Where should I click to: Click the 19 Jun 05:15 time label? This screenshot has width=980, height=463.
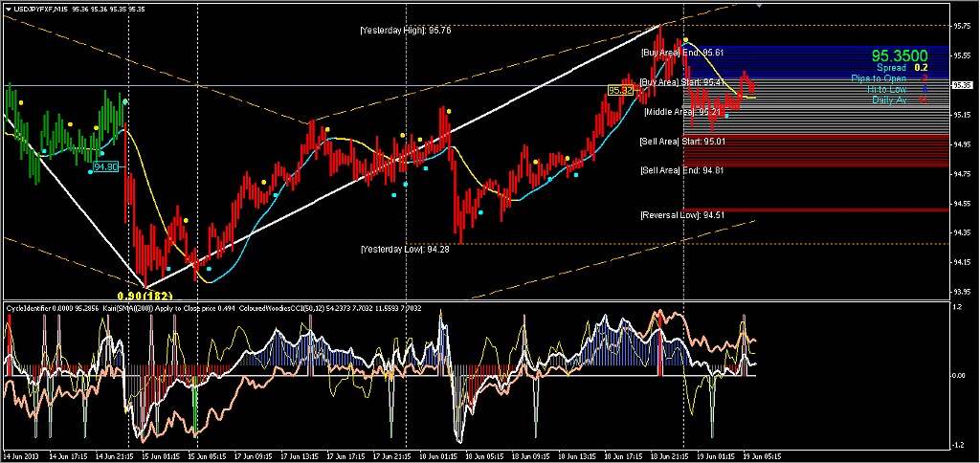763,456
